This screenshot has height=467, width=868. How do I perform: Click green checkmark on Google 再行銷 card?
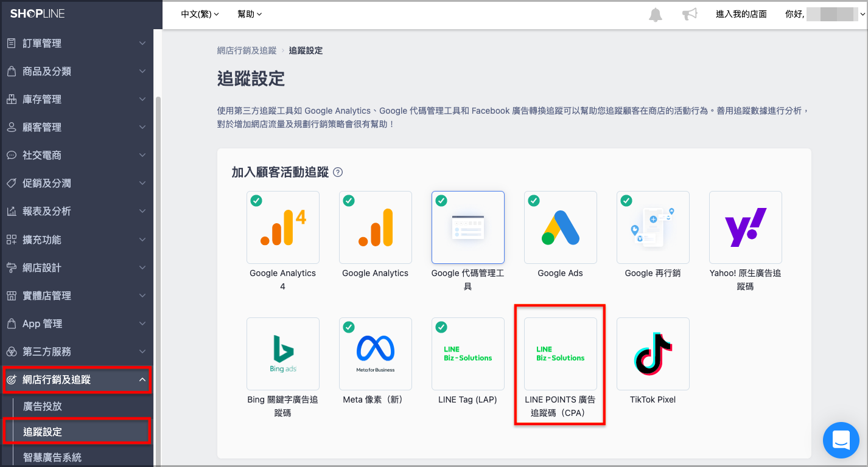pyautogui.click(x=626, y=201)
